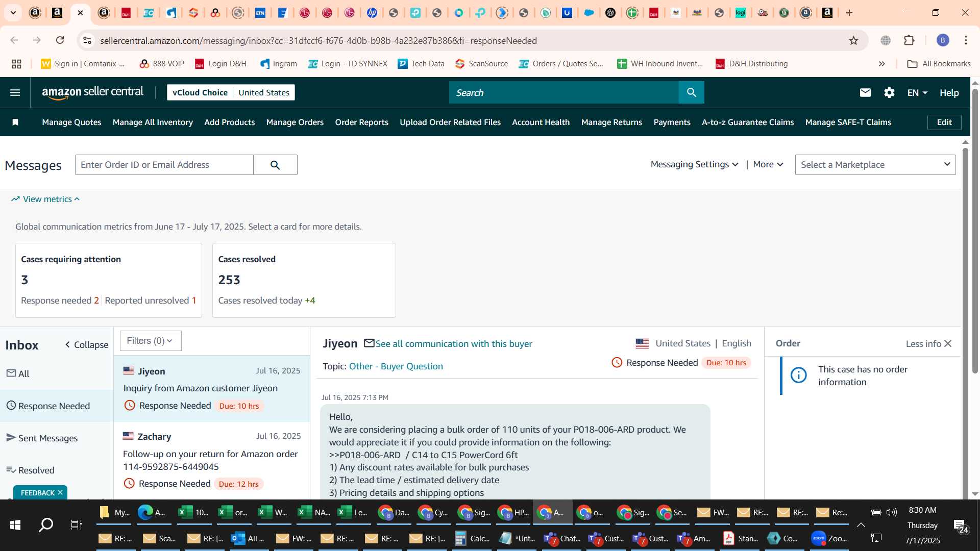Open Help in the header
The height and width of the screenshot is (551, 980).
pyautogui.click(x=949, y=92)
